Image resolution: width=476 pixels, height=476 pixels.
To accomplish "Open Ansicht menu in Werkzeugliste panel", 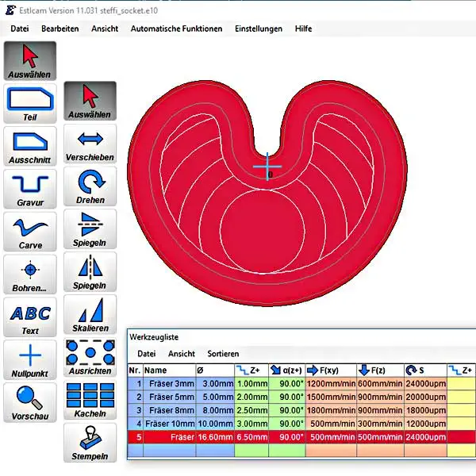I will [x=182, y=353].
